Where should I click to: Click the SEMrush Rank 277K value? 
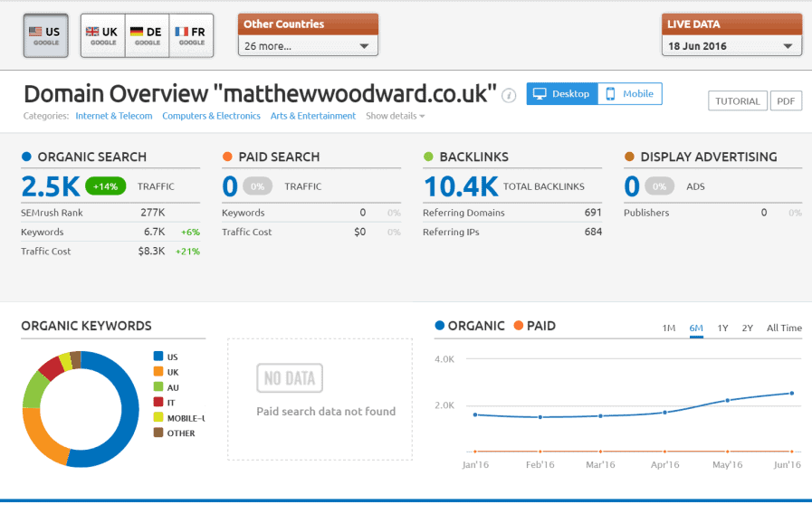tap(153, 213)
